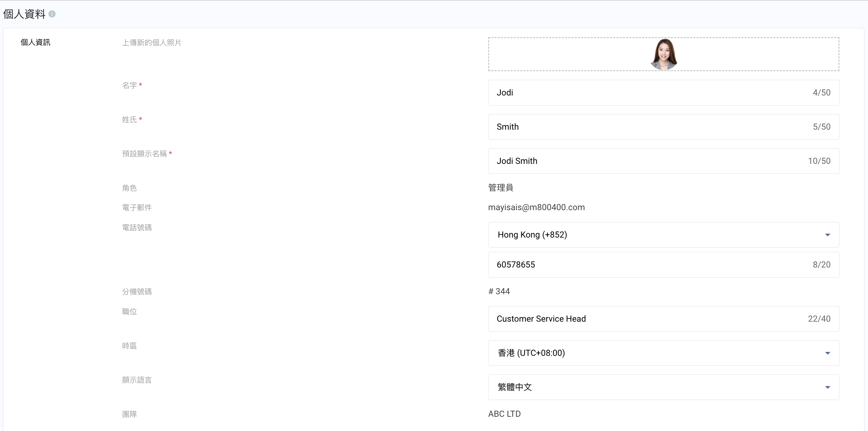
Task: Click the ABC LTD team name
Action: 504,414
